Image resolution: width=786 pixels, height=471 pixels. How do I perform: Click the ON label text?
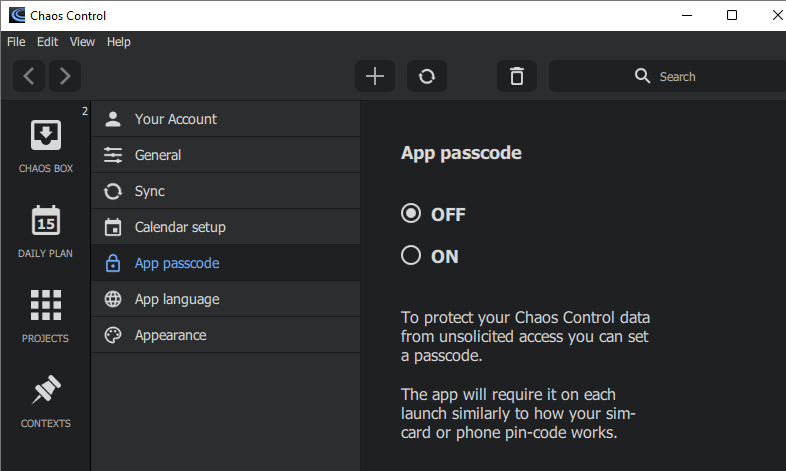[445, 257]
